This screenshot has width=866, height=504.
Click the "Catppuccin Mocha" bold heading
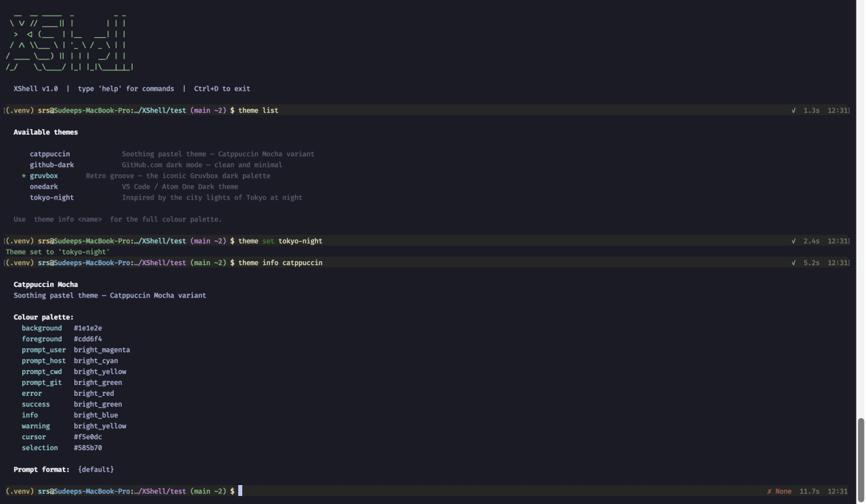(x=45, y=284)
